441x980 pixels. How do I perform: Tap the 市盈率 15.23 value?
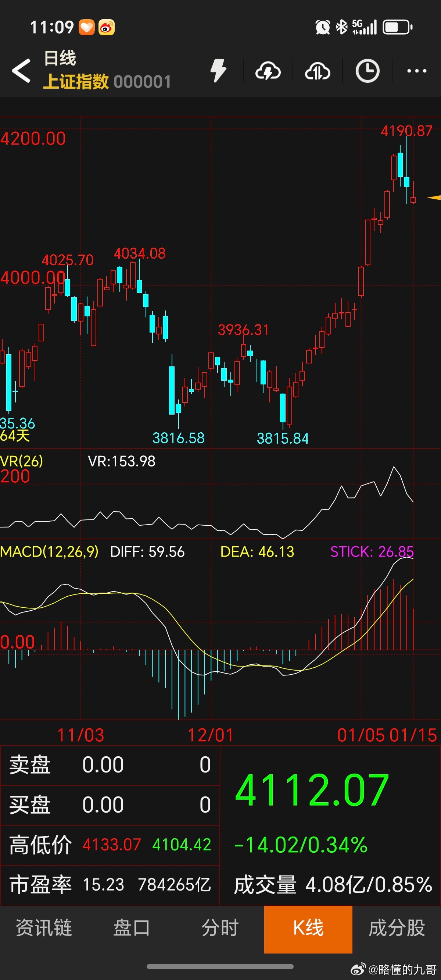103,884
